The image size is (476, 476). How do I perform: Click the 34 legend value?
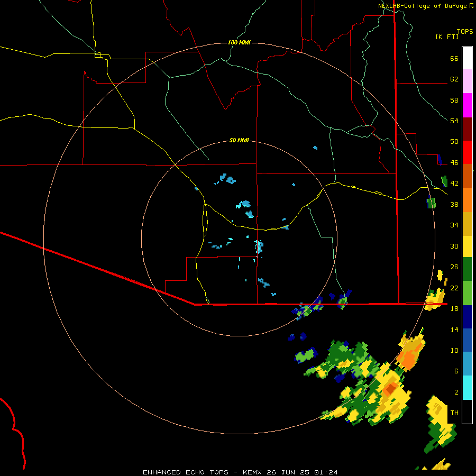pyautogui.click(x=454, y=225)
